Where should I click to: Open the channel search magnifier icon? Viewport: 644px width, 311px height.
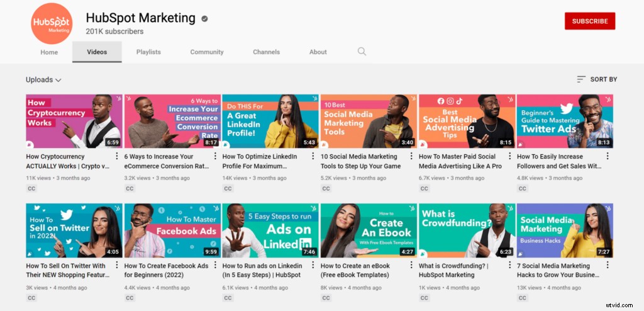pyautogui.click(x=362, y=52)
